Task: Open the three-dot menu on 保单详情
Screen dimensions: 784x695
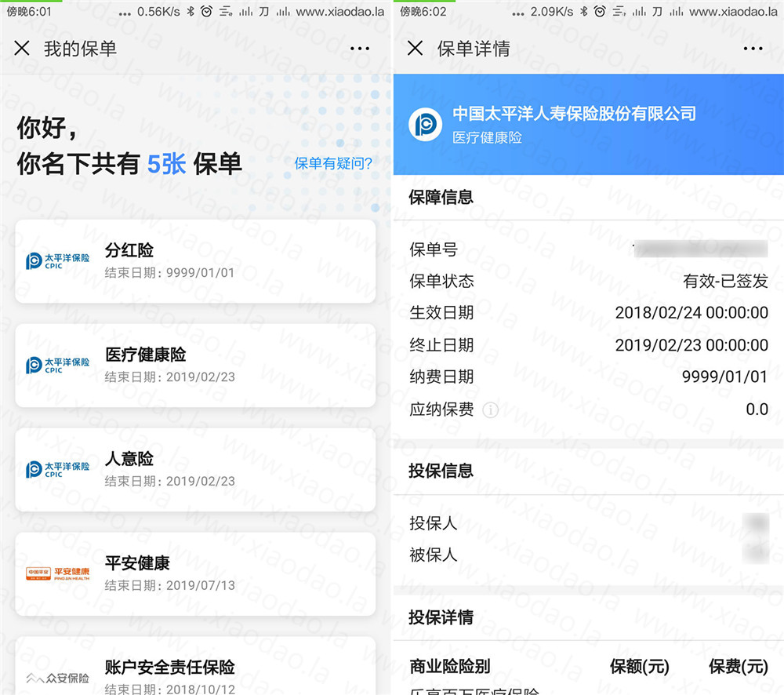Action: point(753,49)
